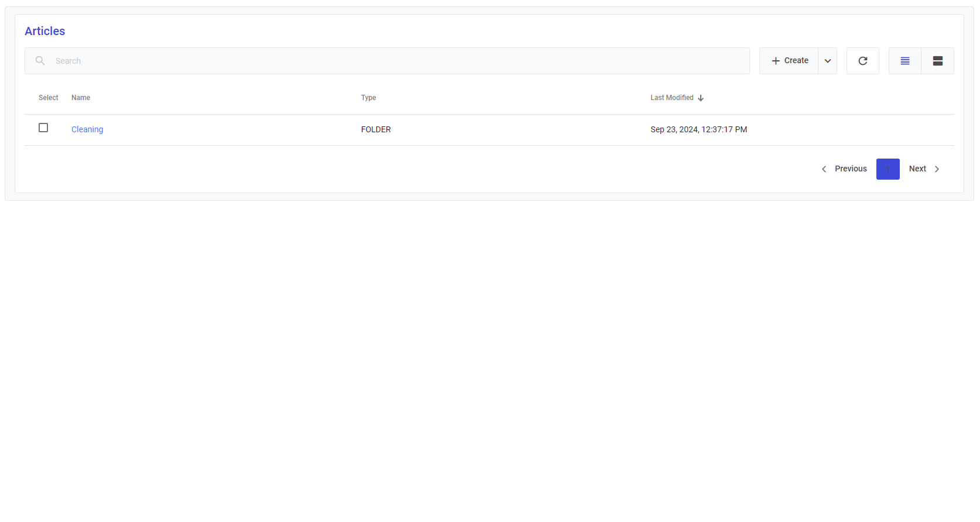Click the plus icon on the Create button

(776, 61)
